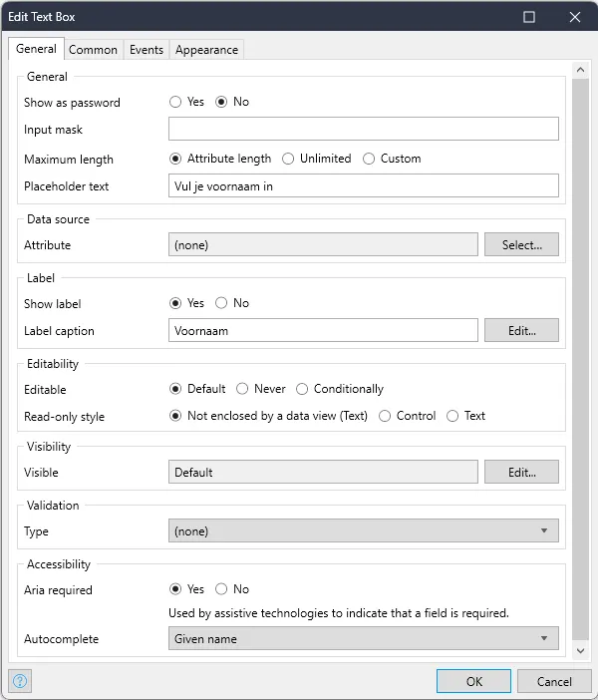Viewport: 598px width, 700px height.
Task: Close the Edit Text Box dialog
Action: [575, 17]
